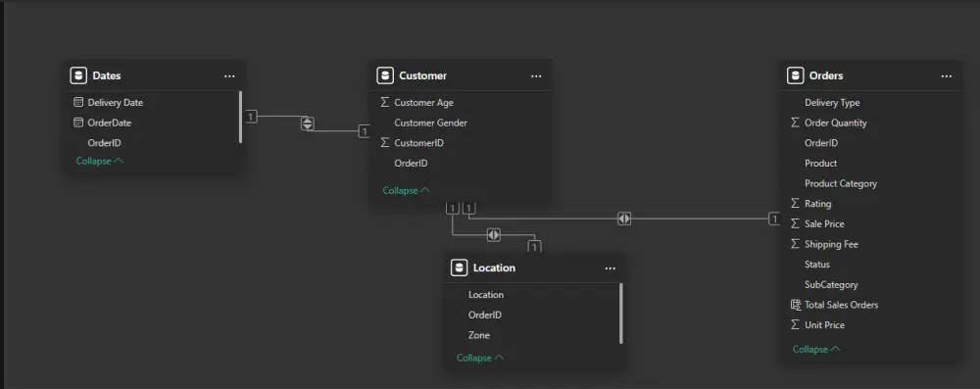Select Dates-Customer relationship direction arrow
The height and width of the screenshot is (389, 980).
307,123
